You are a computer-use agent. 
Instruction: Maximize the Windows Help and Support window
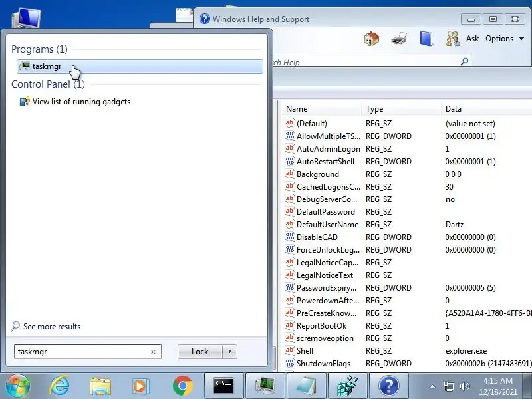point(493,19)
